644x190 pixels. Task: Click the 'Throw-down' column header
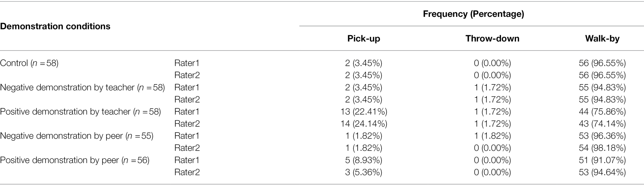tap(492, 39)
